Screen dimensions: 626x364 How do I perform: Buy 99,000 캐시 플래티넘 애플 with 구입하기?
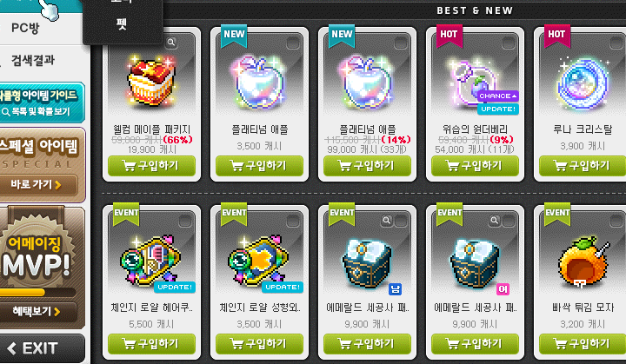pyautogui.click(x=367, y=166)
